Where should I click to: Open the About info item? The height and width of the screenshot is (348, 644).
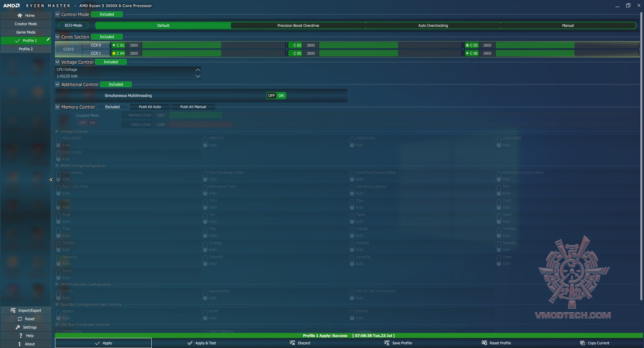[x=26, y=344]
